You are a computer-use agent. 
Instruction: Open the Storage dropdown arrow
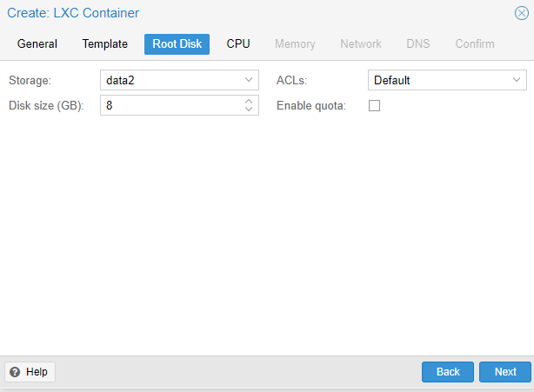pyautogui.click(x=249, y=80)
